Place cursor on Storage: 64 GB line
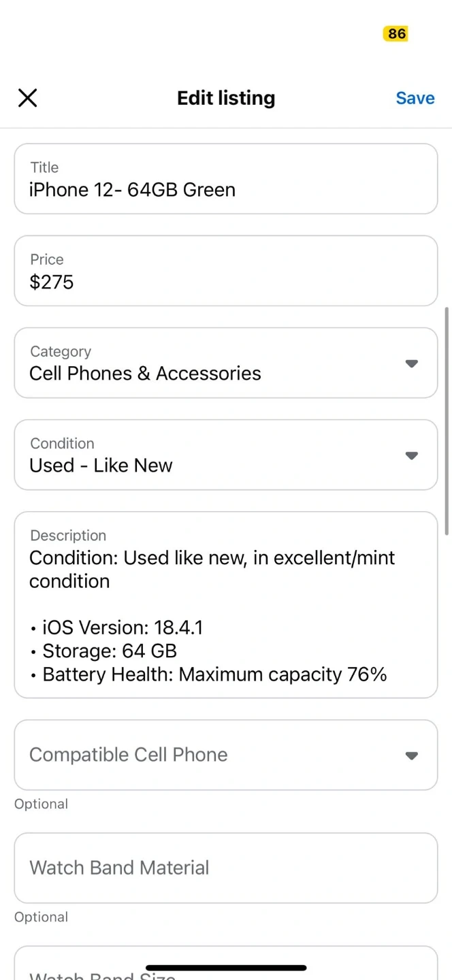 (x=109, y=651)
